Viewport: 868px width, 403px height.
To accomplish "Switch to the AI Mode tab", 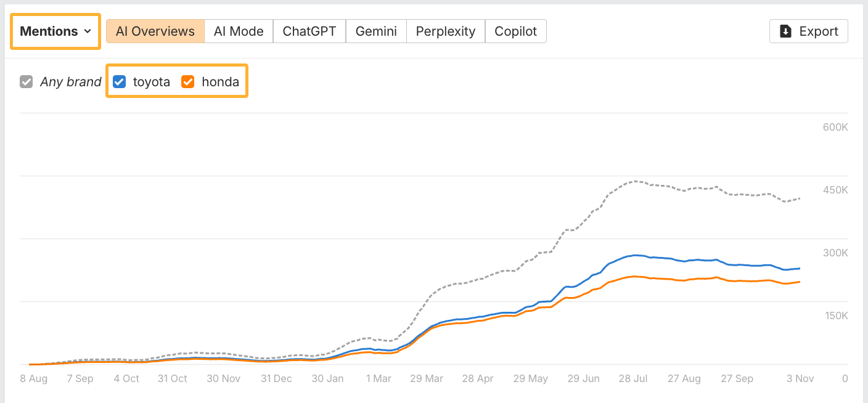I will pos(239,31).
